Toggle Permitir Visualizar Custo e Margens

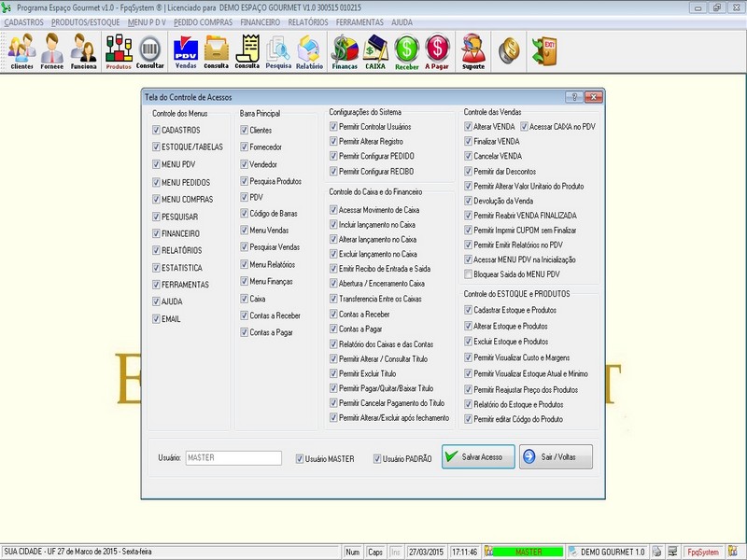coord(469,357)
